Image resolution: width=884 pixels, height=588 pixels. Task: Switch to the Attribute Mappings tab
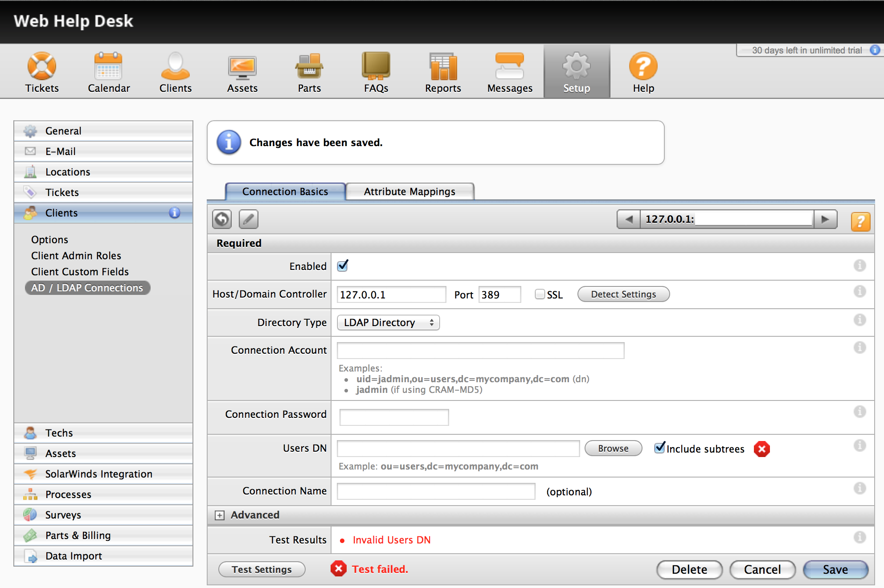point(410,192)
